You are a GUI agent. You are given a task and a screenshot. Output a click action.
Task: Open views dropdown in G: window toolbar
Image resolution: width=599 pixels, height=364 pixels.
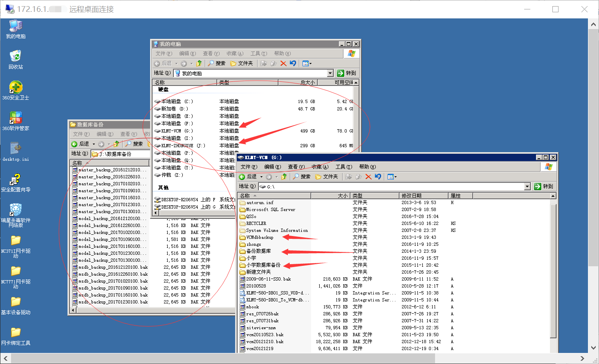[x=393, y=177]
